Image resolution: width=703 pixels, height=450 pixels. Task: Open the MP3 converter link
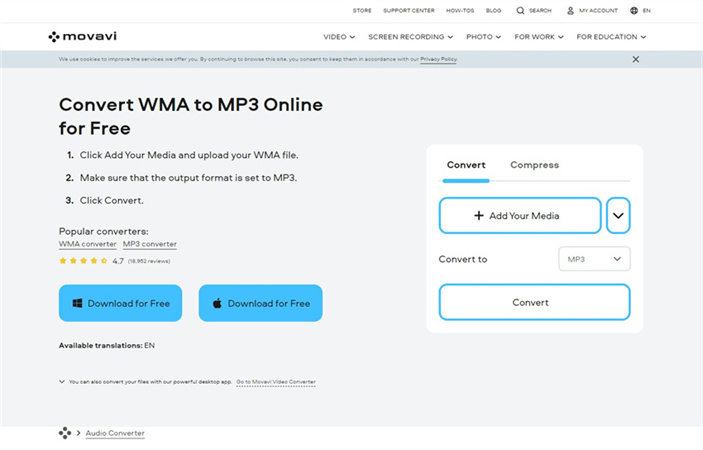[x=150, y=244]
